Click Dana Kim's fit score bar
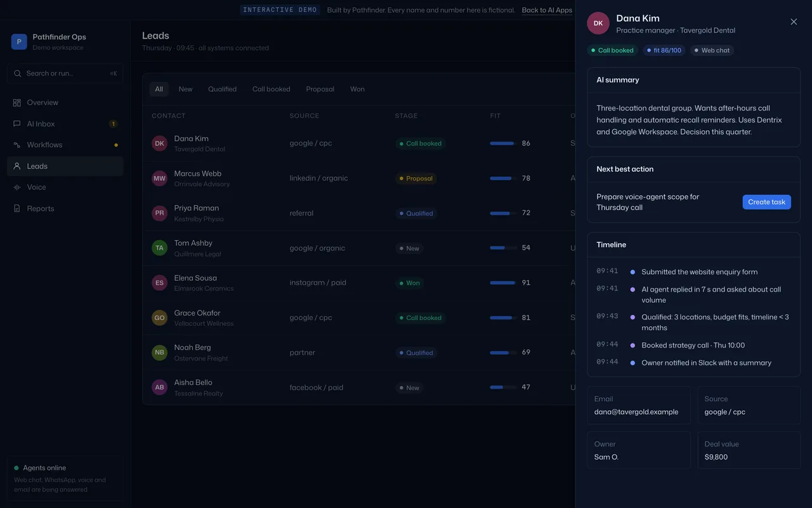The width and height of the screenshot is (812, 508). pos(503,144)
